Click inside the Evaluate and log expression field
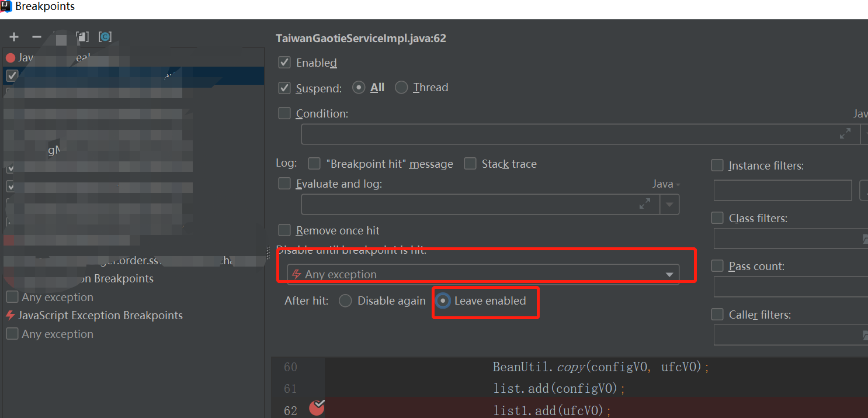This screenshot has height=418, width=868. click(481, 205)
